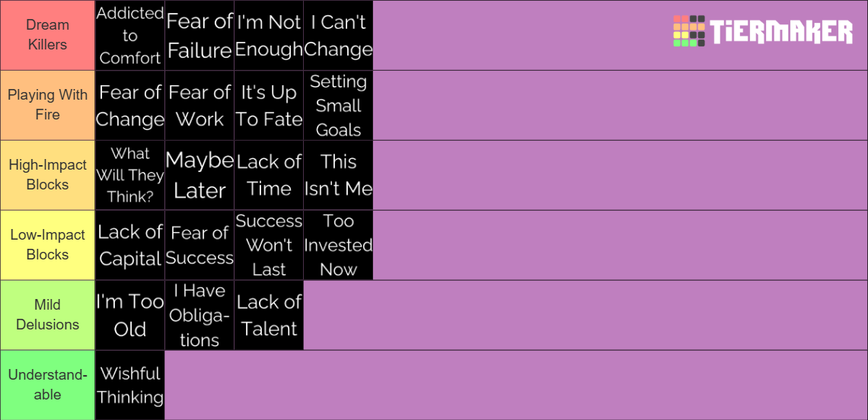The image size is (868, 420).
Task: Click the I'm Not Enough tile
Action: 269,36
